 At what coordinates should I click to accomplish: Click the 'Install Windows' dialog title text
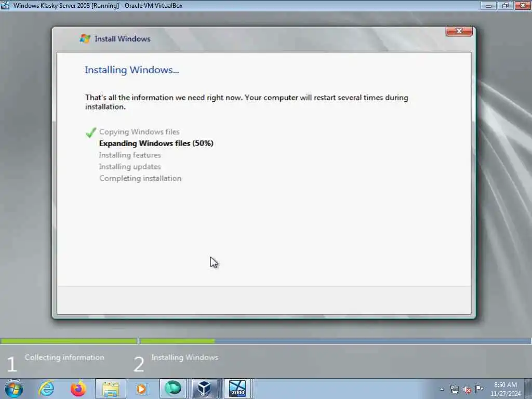coord(123,38)
